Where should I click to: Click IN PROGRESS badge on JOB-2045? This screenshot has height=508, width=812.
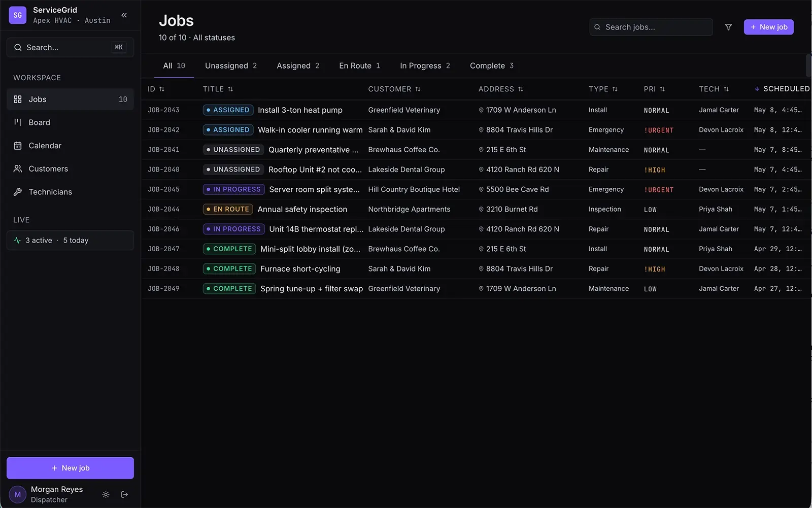pyautogui.click(x=233, y=189)
